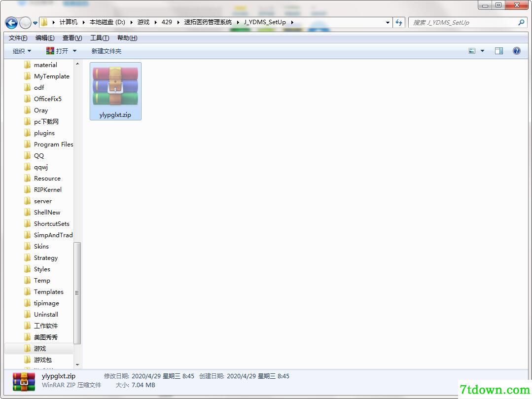Click the J_YDMS_SetUp breadcrumb segment
532x399 pixels.
[265, 22]
